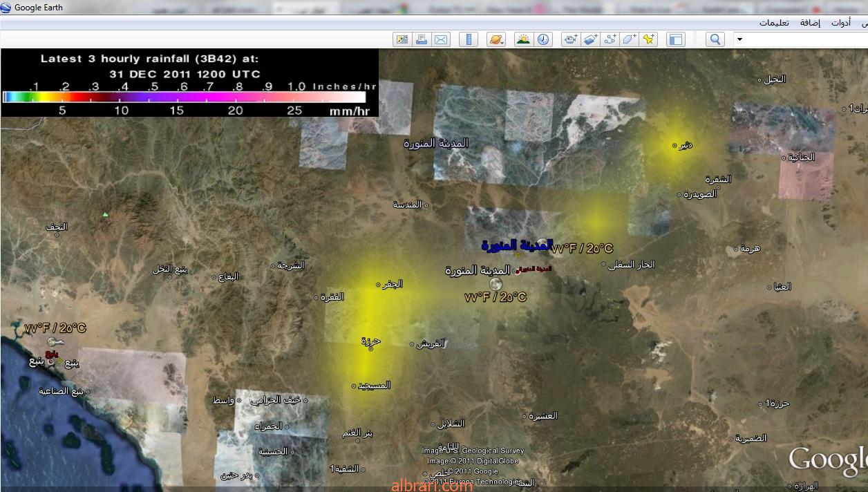Click the بدر حنين place label
This screenshot has width=868, height=492.
tap(236, 475)
